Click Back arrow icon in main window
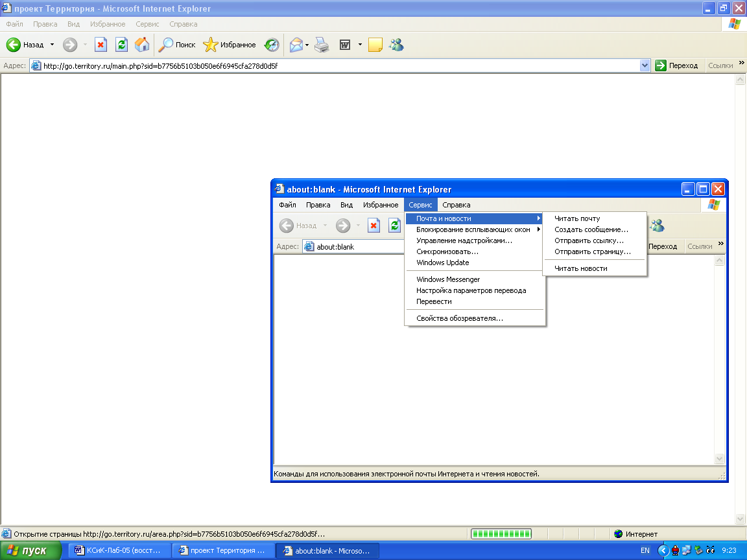This screenshot has width=747, height=560. [14, 45]
